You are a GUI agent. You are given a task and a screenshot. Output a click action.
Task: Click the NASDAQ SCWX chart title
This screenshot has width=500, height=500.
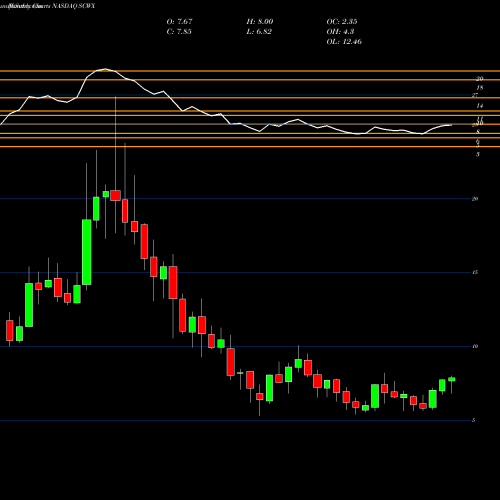tap(74, 6)
